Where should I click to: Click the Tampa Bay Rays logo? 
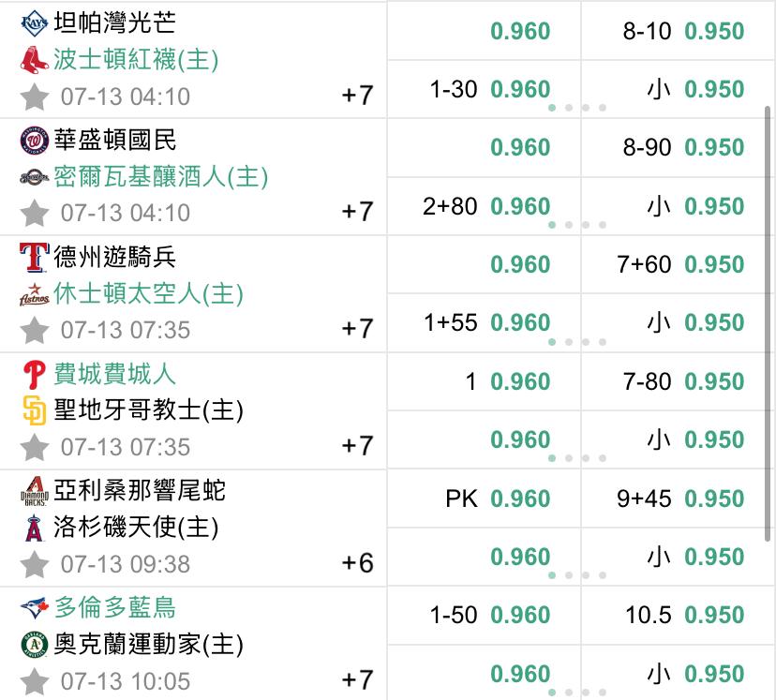pos(35,23)
